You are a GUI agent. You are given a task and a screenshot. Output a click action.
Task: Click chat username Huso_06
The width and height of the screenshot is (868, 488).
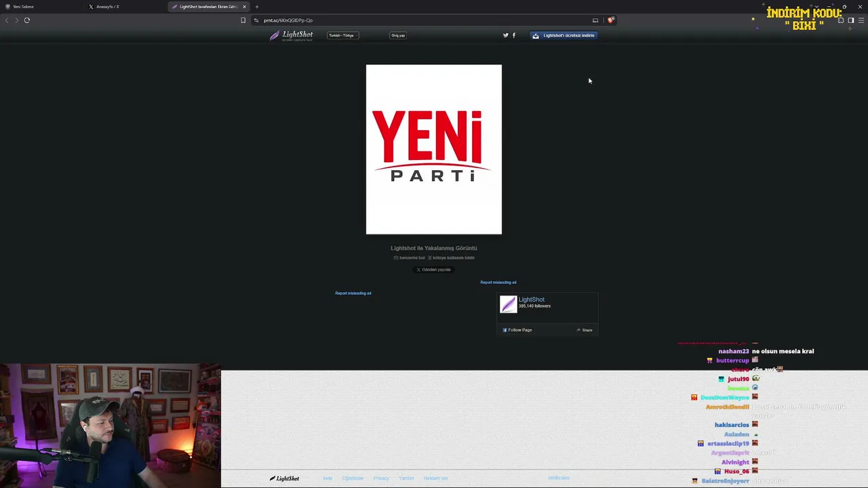(736, 472)
